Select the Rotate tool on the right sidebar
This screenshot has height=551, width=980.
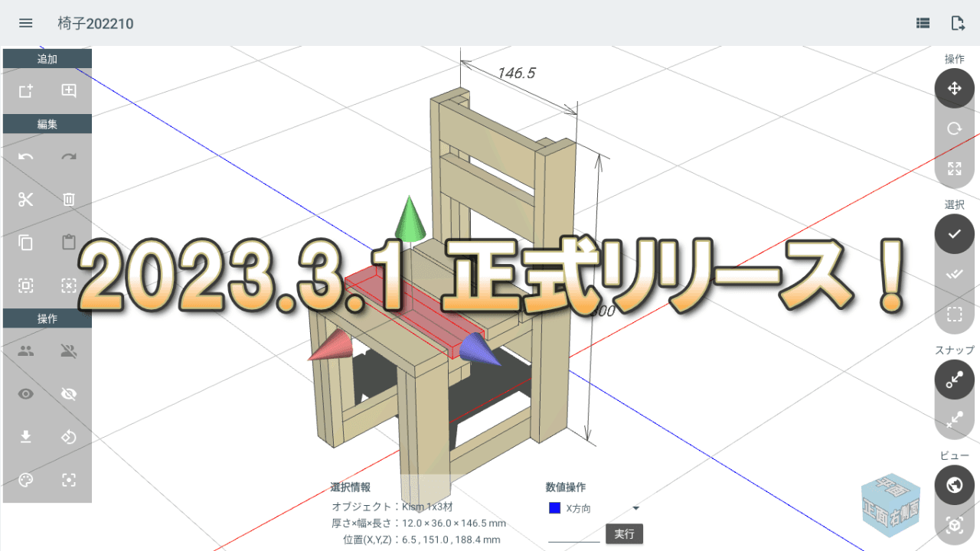954,128
